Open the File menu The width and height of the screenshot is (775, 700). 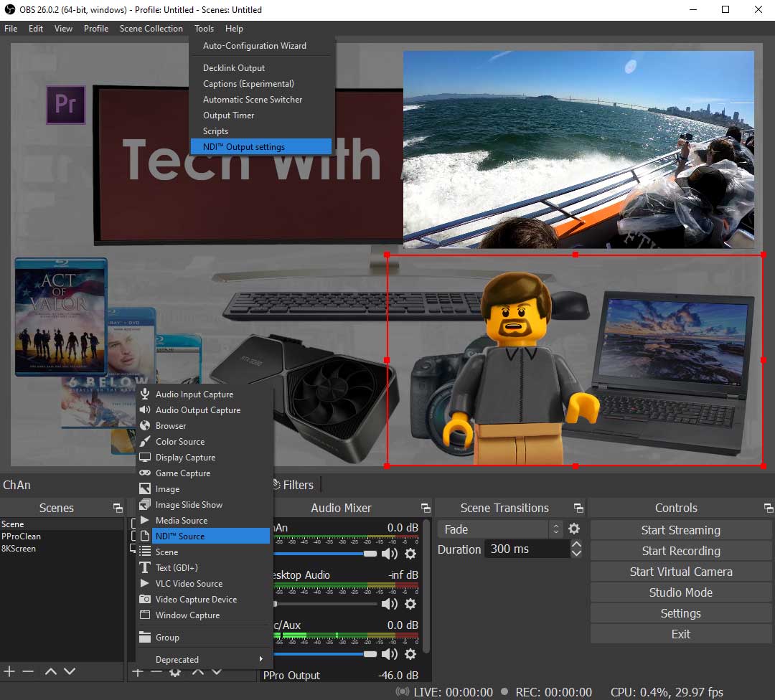tap(11, 29)
